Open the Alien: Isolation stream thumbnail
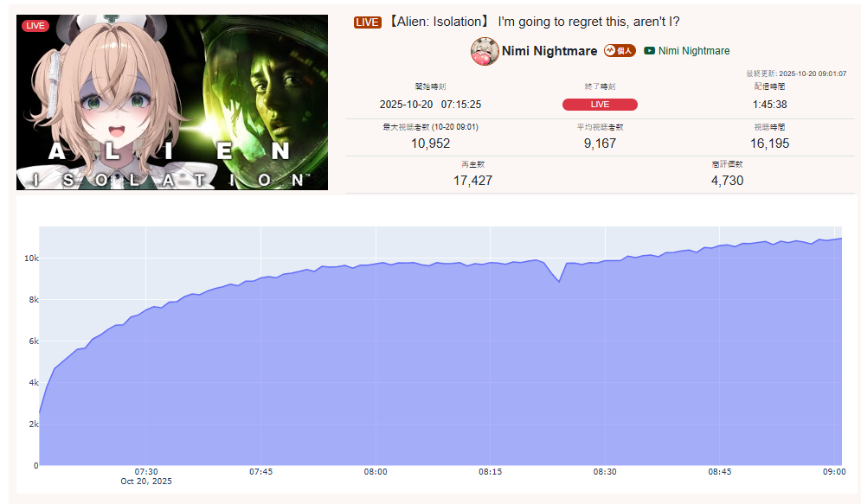Image resolution: width=861 pixels, height=504 pixels. [x=172, y=103]
